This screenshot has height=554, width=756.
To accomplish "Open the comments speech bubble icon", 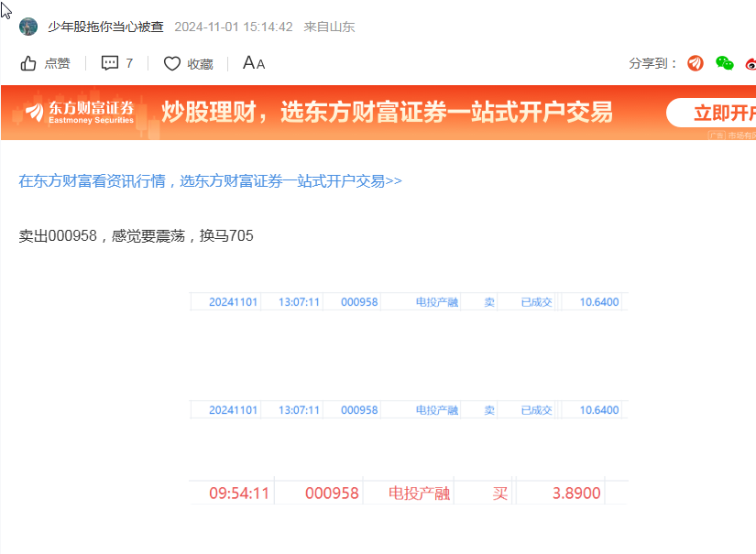I will pos(109,63).
